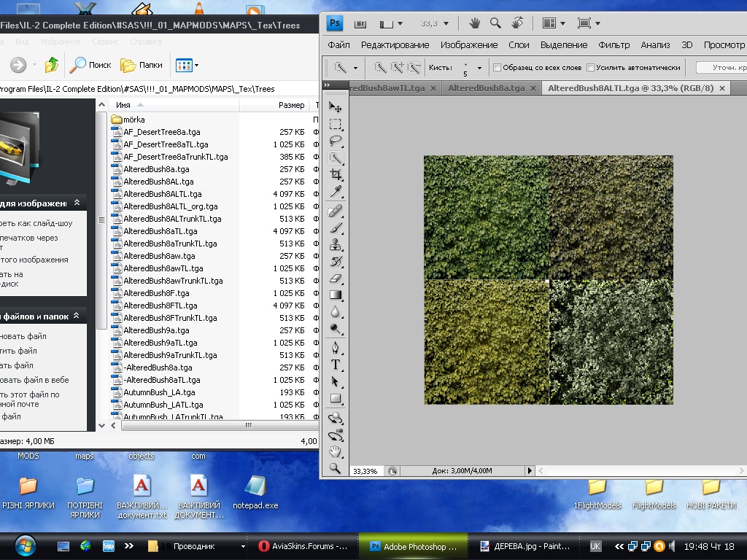Select the Pen tool

(336, 346)
